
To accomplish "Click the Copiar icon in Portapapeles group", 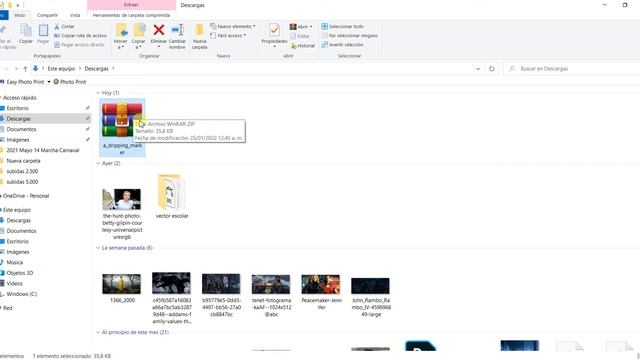I will point(26,31).
